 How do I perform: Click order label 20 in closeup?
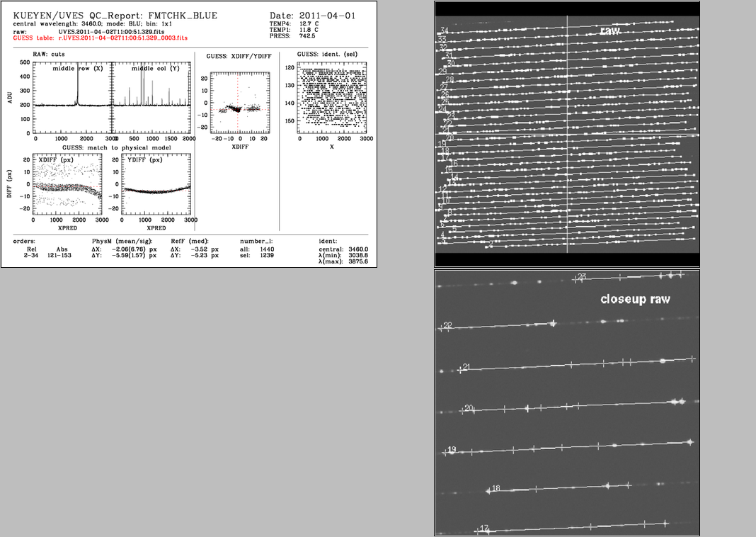(x=469, y=408)
